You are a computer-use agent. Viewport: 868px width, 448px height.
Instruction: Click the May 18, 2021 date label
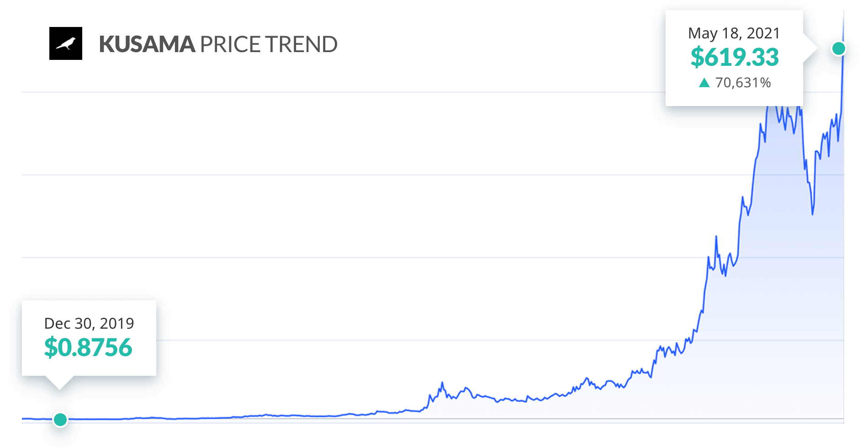click(x=734, y=33)
